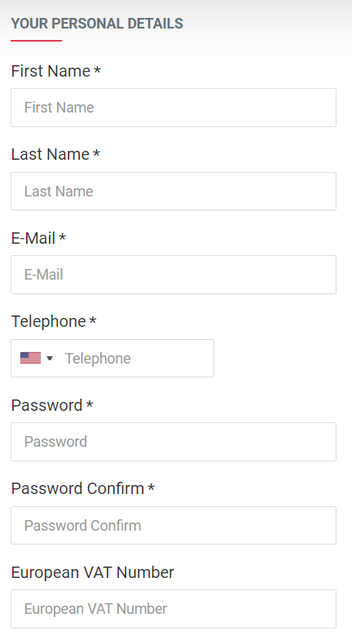Screen dimensions: 352x644
Task: Click the "First Name" field label
Action: pyautogui.click(x=51, y=71)
